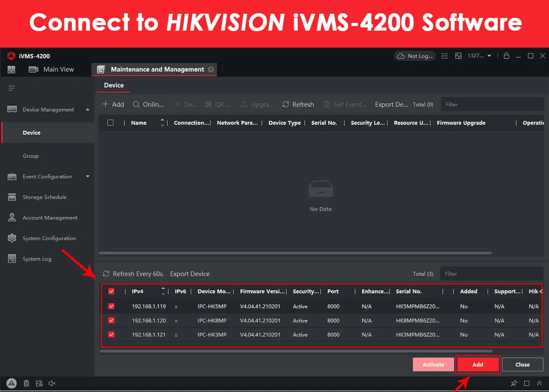This screenshot has width=549, height=392.
Task: Click the Refresh toolbar item
Action: coord(298,104)
